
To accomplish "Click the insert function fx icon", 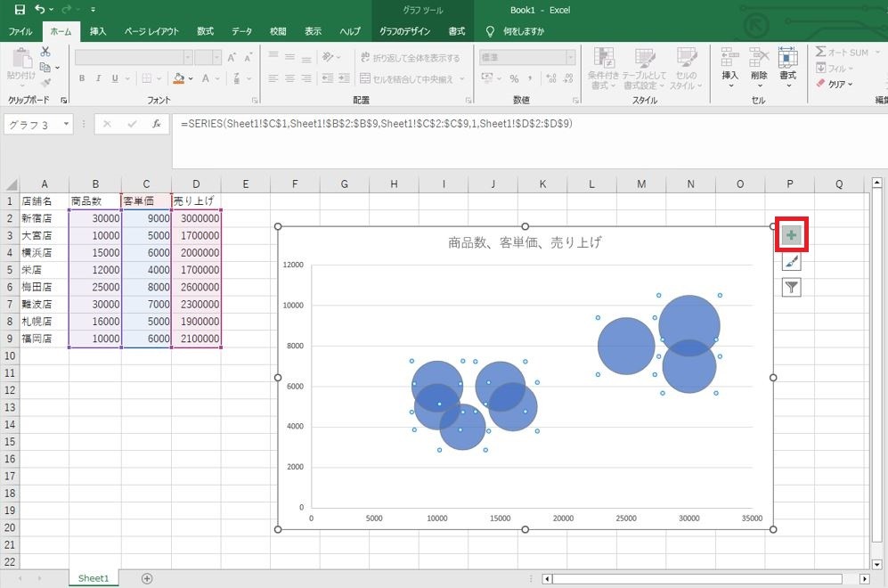I will point(156,124).
